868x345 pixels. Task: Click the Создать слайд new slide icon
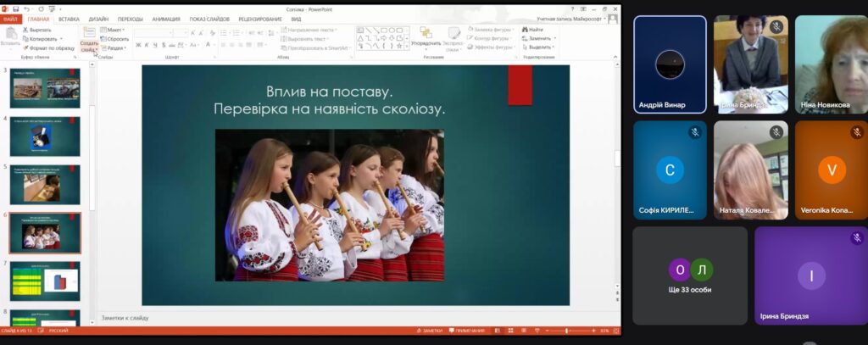(89, 31)
